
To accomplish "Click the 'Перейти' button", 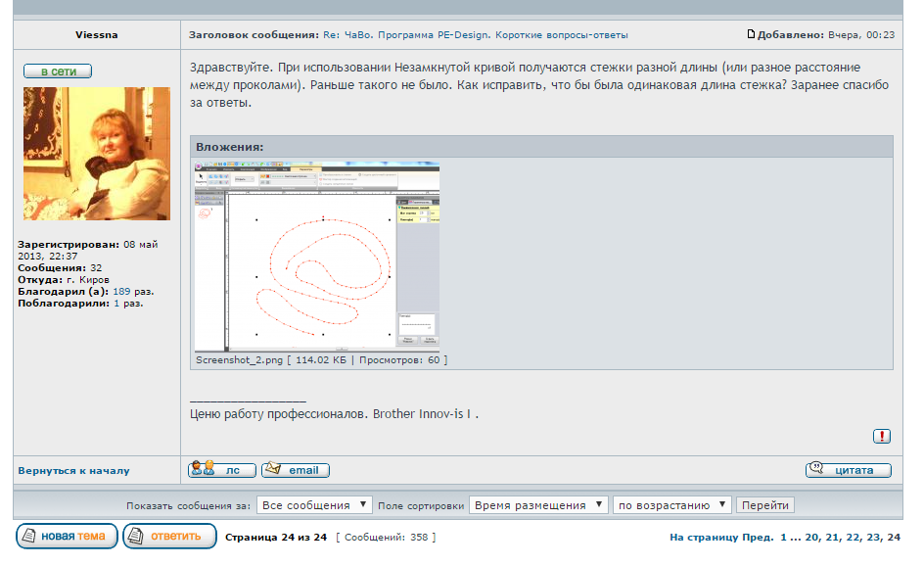I will 764,505.
